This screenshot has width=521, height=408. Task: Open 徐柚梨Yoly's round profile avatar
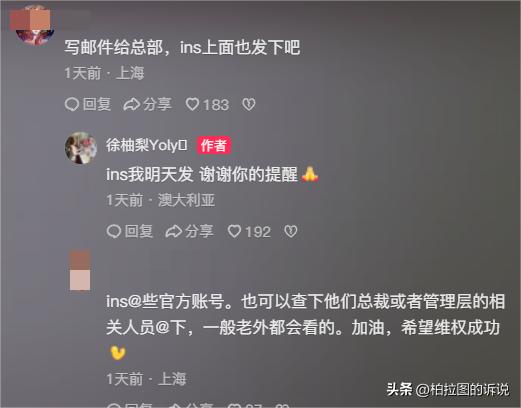tap(81, 148)
